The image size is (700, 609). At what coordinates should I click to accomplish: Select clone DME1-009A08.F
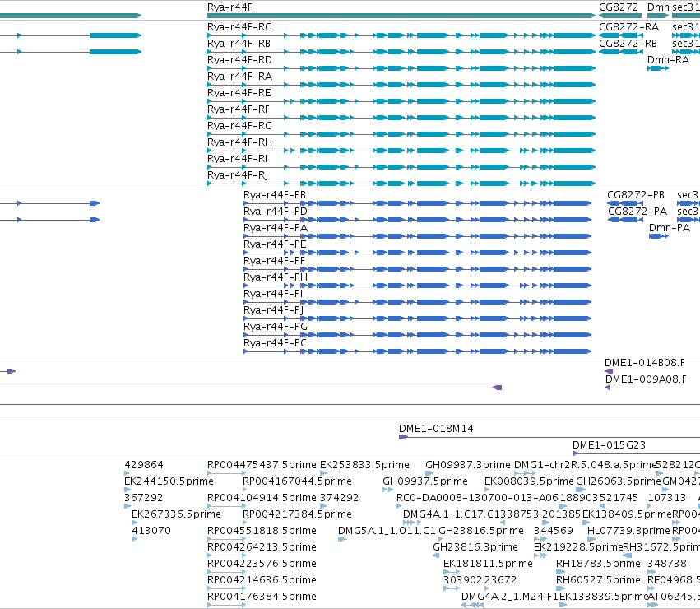point(646,379)
